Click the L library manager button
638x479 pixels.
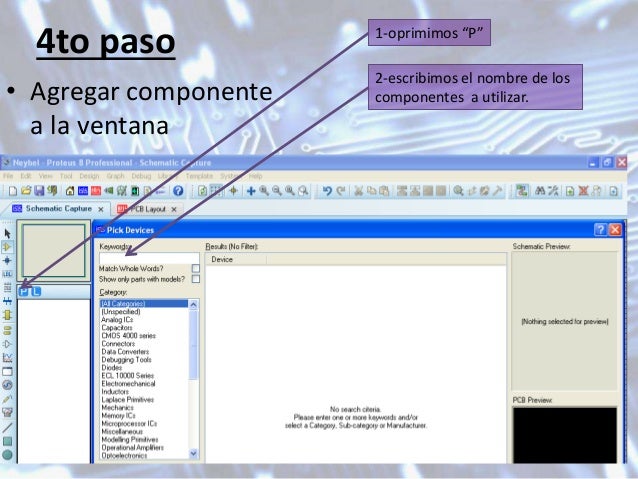coord(36,291)
